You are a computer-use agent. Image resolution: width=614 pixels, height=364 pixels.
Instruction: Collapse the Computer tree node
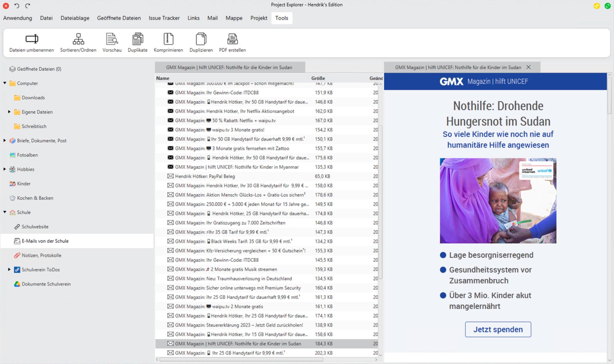point(5,83)
